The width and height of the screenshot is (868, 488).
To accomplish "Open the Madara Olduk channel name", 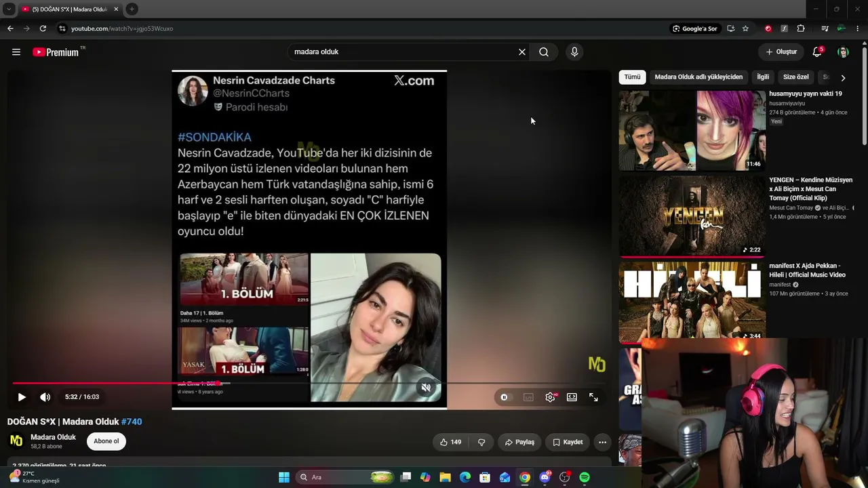I will pyautogui.click(x=53, y=437).
